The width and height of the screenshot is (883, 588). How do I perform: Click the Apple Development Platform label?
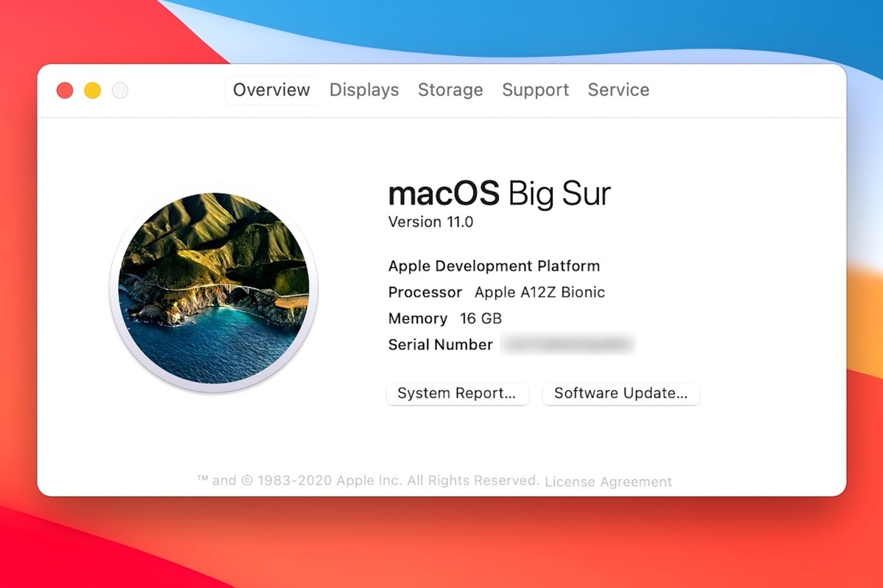point(494,266)
